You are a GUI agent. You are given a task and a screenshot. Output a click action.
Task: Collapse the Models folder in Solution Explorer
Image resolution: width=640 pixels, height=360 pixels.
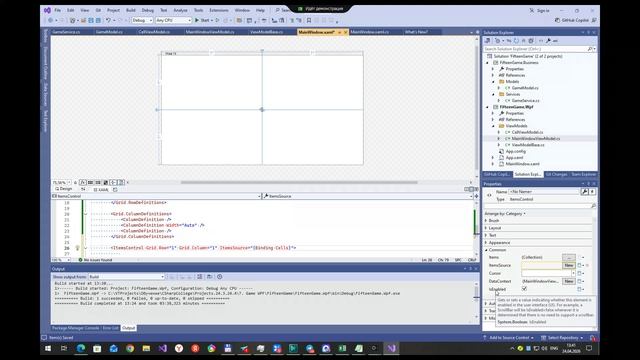point(493,82)
